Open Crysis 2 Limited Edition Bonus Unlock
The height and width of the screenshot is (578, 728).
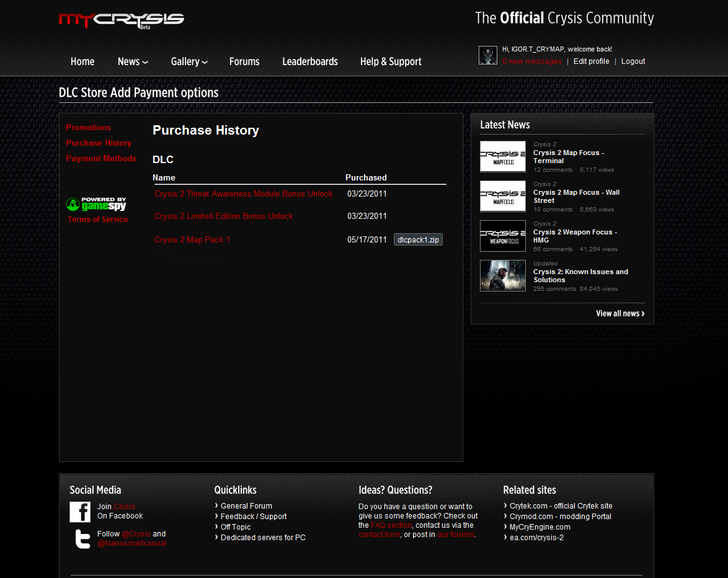click(x=224, y=216)
